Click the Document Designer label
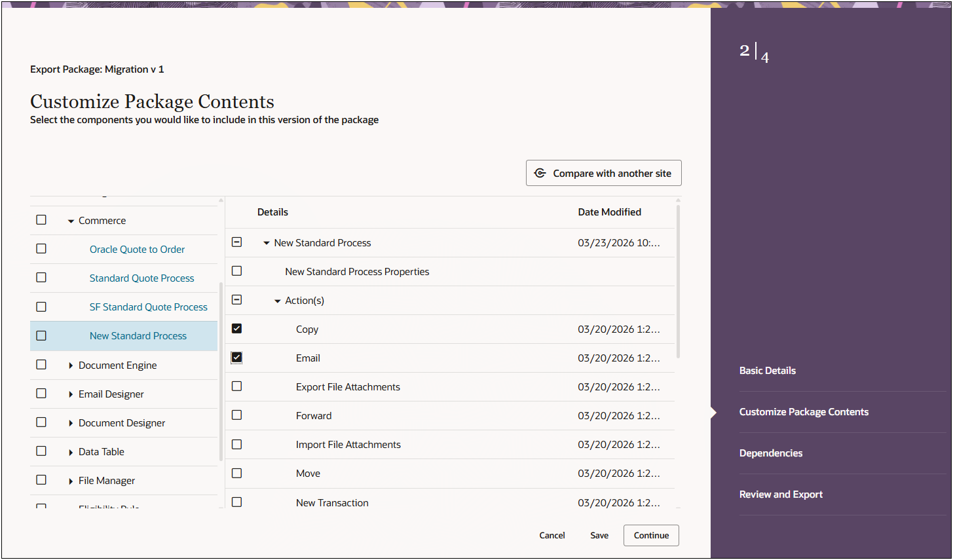 click(122, 422)
